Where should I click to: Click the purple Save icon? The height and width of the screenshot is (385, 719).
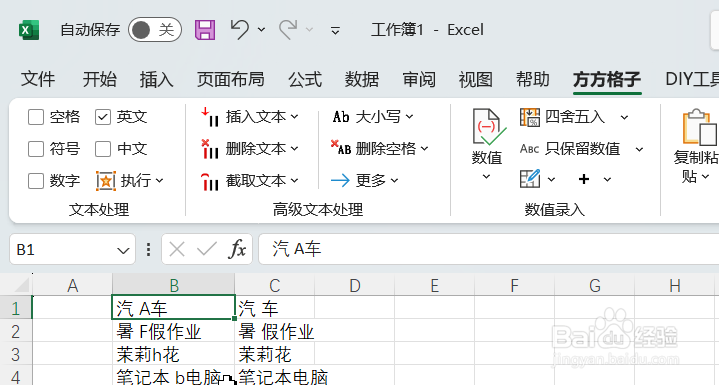[x=205, y=30]
